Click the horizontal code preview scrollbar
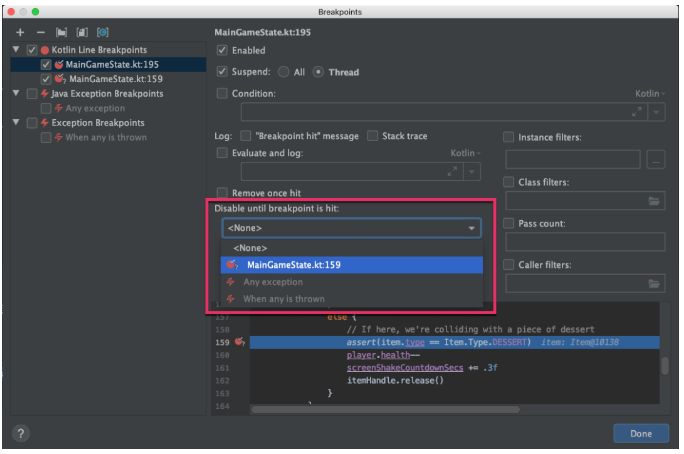The height and width of the screenshot is (454, 684). click(x=386, y=410)
